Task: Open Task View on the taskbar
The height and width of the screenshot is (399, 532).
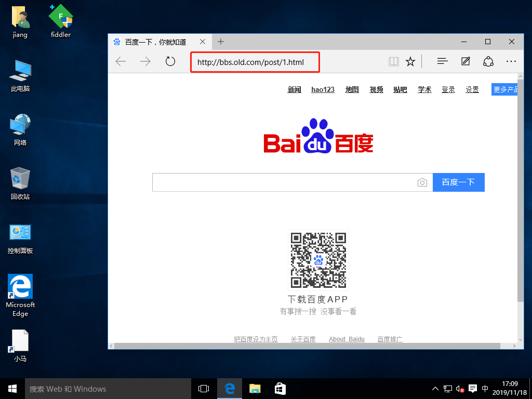Action: [x=204, y=389]
